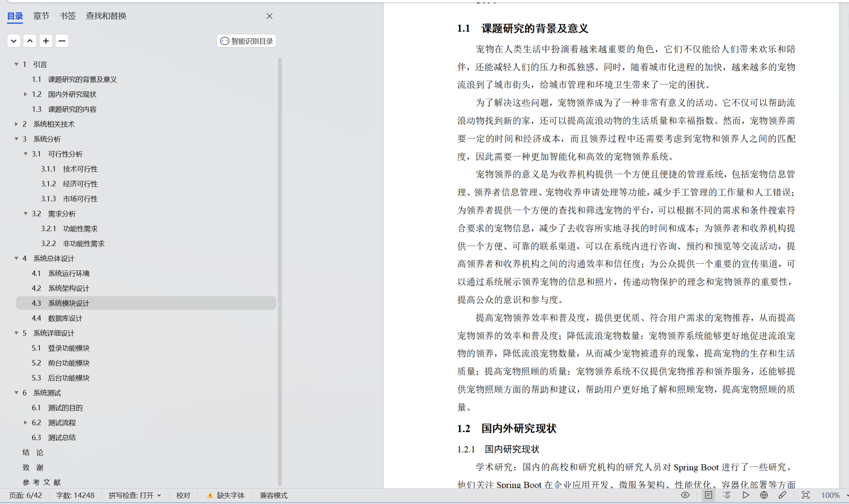Toggle spell check 拼写检查 status
Screen dimensions: 849x504
(134, 495)
